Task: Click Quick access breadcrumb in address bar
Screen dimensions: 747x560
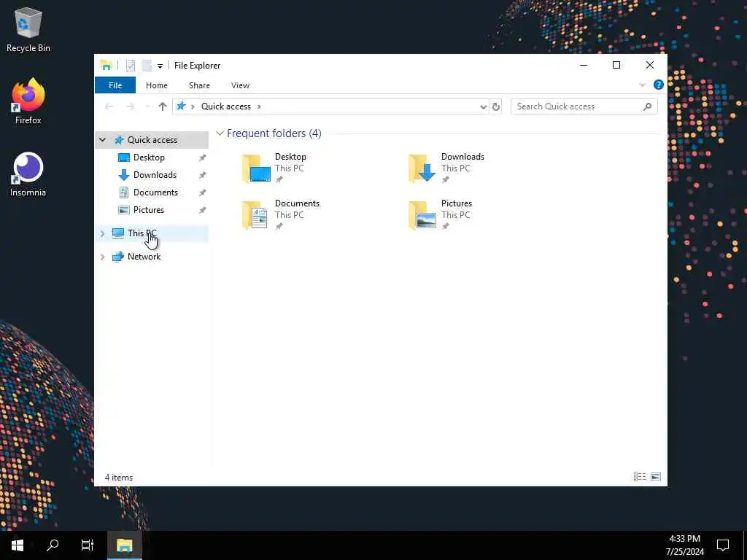Action: click(226, 106)
